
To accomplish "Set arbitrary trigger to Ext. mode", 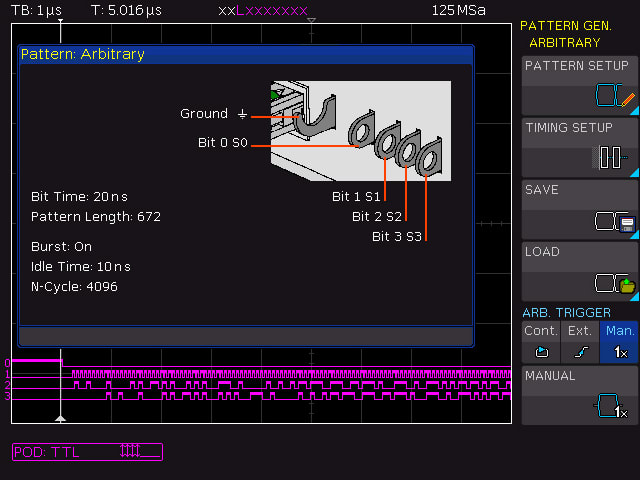I will pos(580,342).
